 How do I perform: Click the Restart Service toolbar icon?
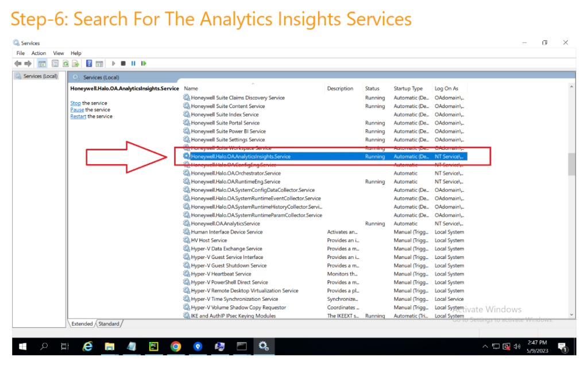(144, 64)
